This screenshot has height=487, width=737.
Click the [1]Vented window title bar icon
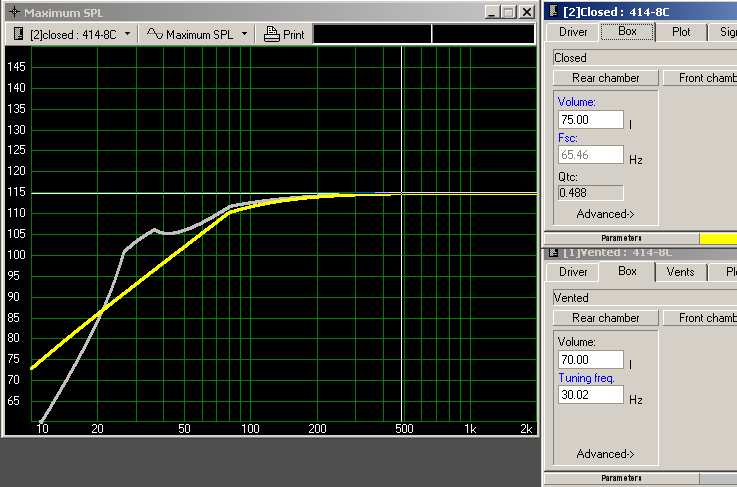[554, 253]
